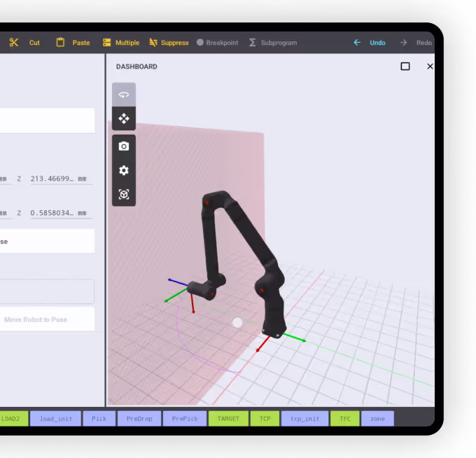This screenshot has height=458, width=476.
Task: Click the white sphere marker in 3D view
Action: 237,323
